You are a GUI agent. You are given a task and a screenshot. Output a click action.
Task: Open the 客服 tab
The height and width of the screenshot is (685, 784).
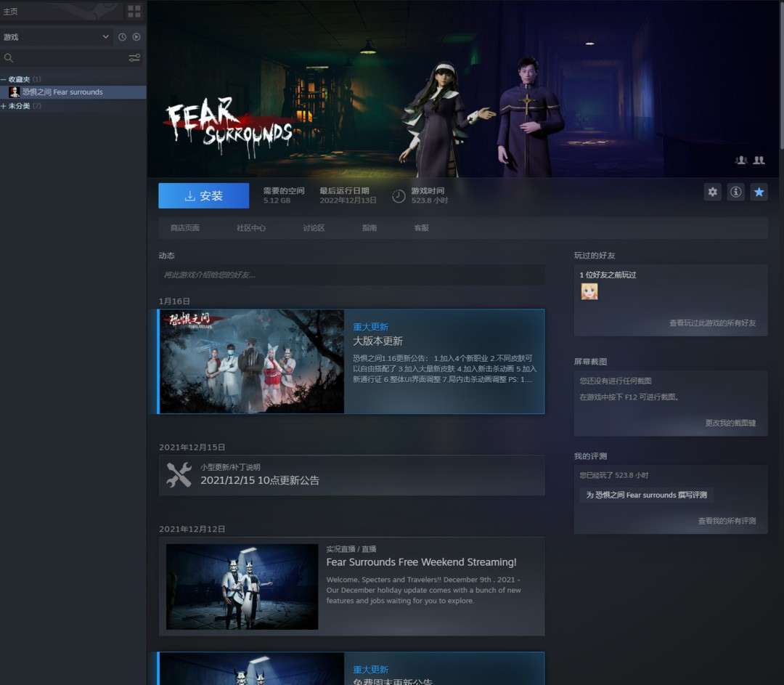422,227
